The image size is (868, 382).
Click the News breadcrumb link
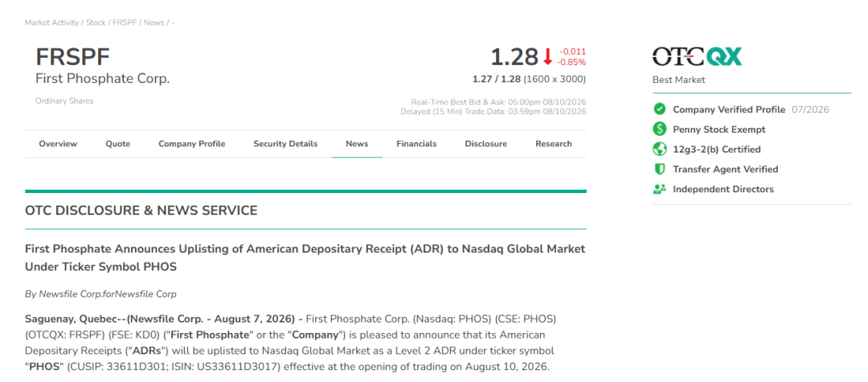(x=154, y=23)
